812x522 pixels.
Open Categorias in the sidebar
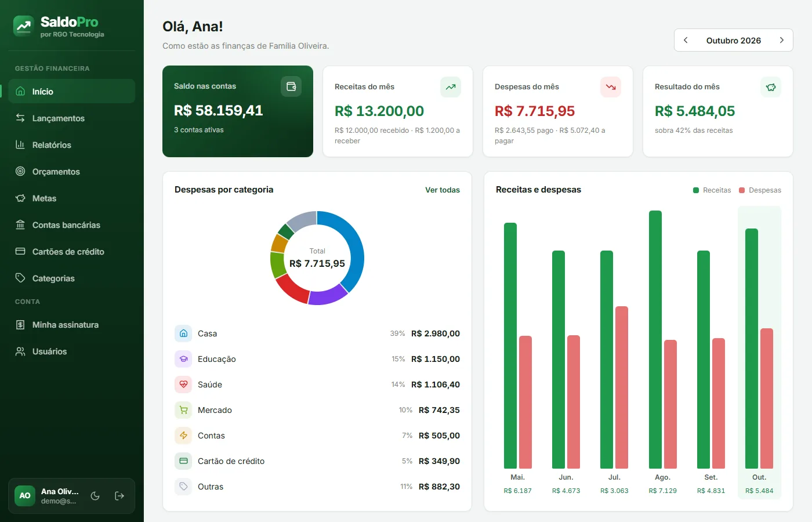point(71,278)
